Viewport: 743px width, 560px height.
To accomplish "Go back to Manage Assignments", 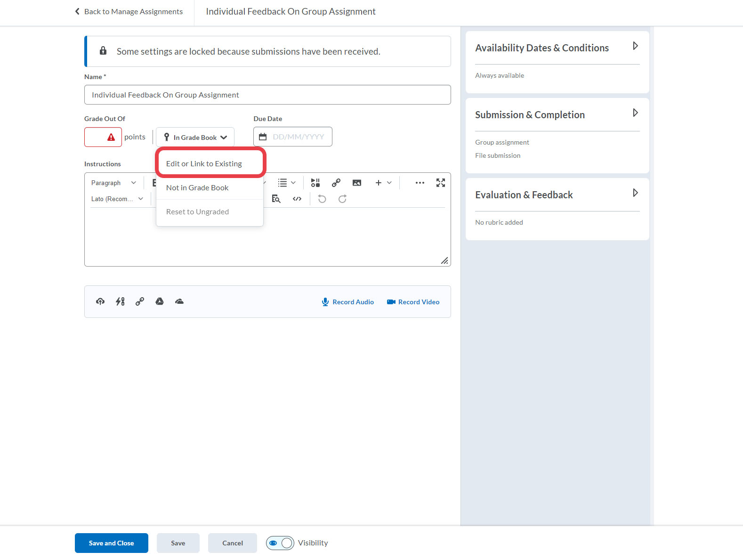I will [129, 11].
